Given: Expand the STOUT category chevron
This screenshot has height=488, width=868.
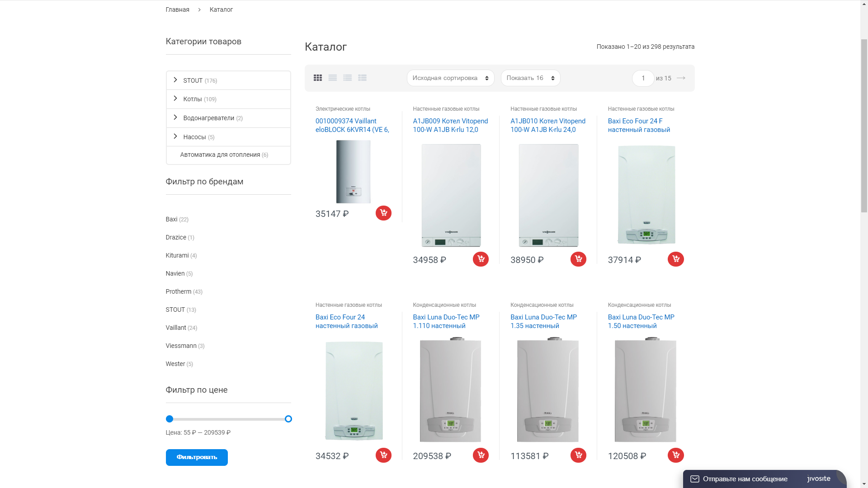Looking at the screenshot, I should click(175, 80).
